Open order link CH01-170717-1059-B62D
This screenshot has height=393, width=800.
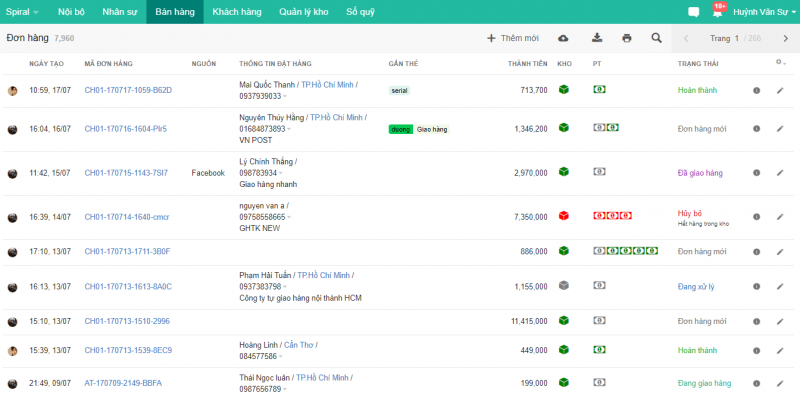pos(128,90)
